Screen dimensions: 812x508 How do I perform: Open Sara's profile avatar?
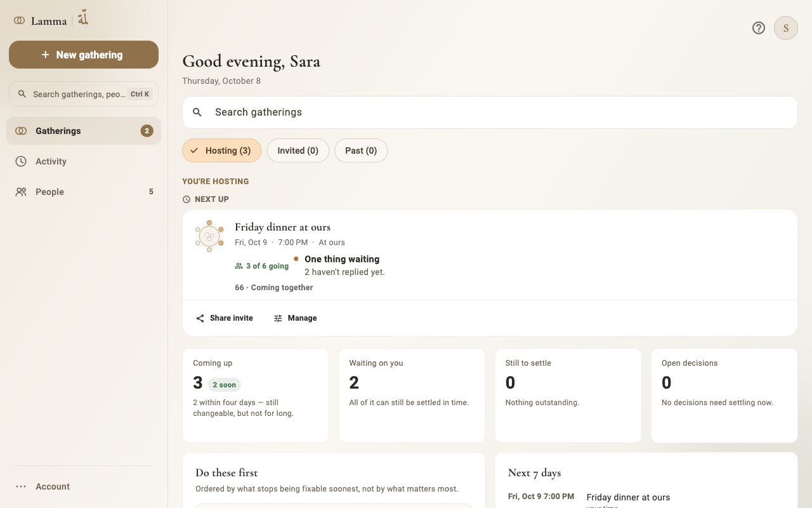(x=786, y=28)
